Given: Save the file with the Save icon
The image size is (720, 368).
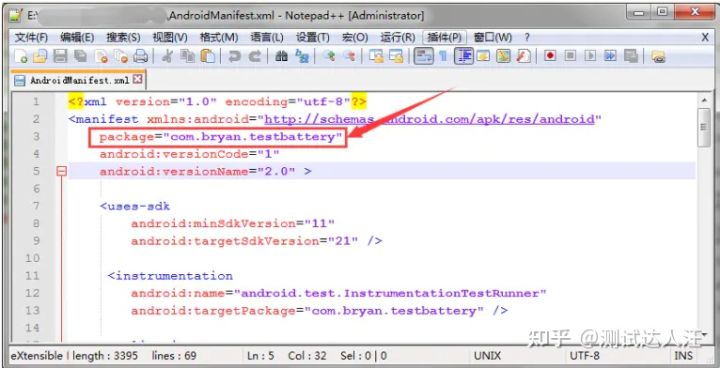Looking at the screenshot, I should (60, 56).
